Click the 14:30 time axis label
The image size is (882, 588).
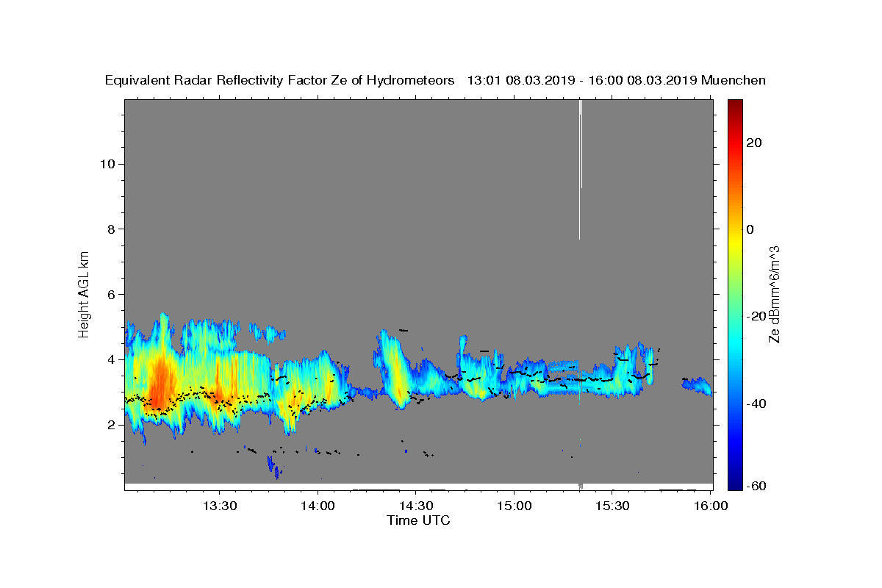(x=415, y=506)
